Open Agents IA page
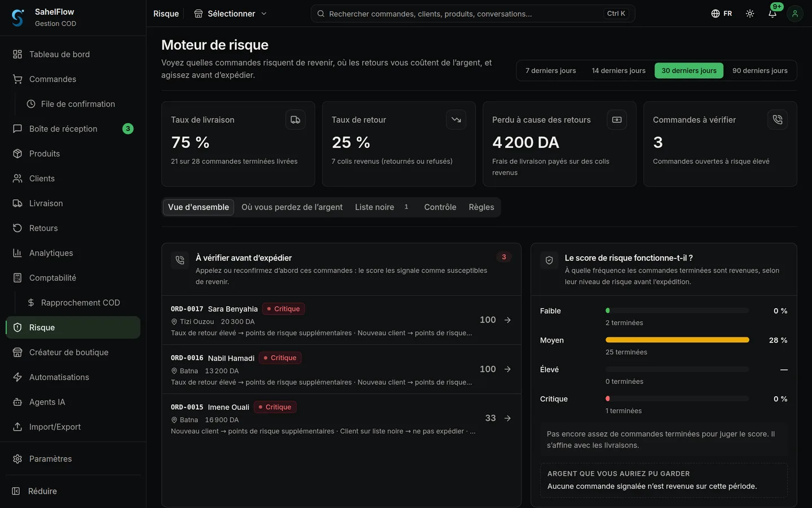Screen dimensions: 812x508 73,402
